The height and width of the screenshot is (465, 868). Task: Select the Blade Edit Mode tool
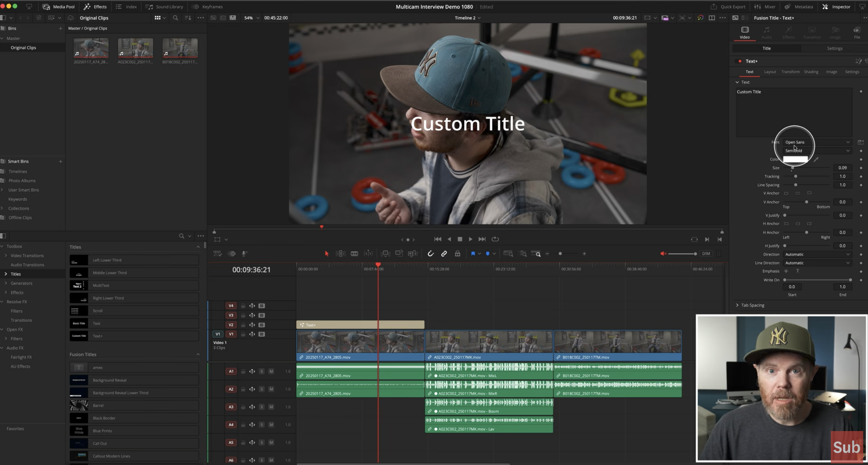(x=354, y=254)
